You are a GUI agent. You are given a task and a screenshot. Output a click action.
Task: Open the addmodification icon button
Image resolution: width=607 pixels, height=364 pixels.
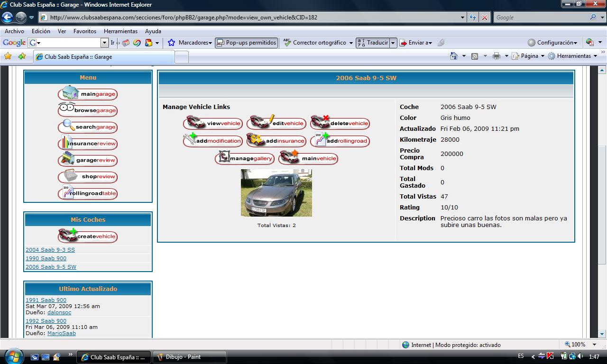(x=212, y=141)
